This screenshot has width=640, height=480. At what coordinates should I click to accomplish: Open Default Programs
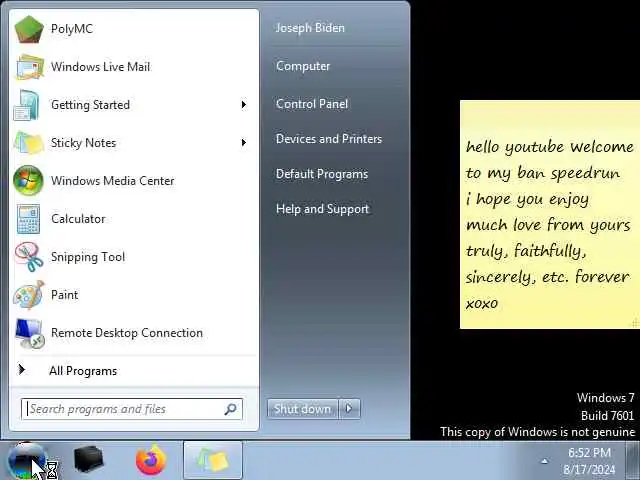(x=322, y=174)
